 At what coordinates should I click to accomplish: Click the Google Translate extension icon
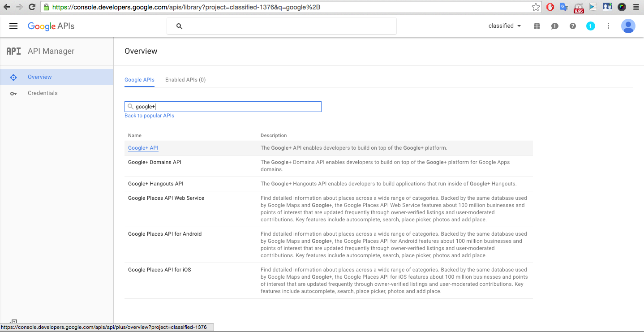[x=564, y=7]
